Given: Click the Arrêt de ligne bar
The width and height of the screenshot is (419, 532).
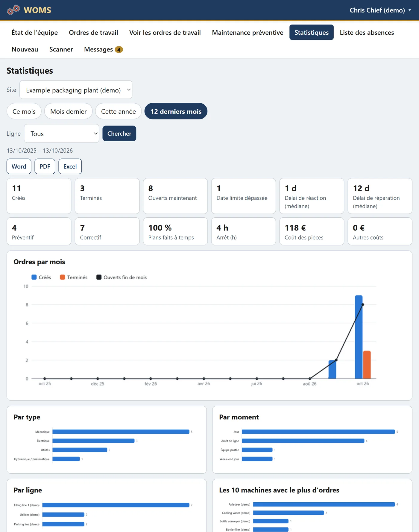Looking at the screenshot, I should coord(303,441).
